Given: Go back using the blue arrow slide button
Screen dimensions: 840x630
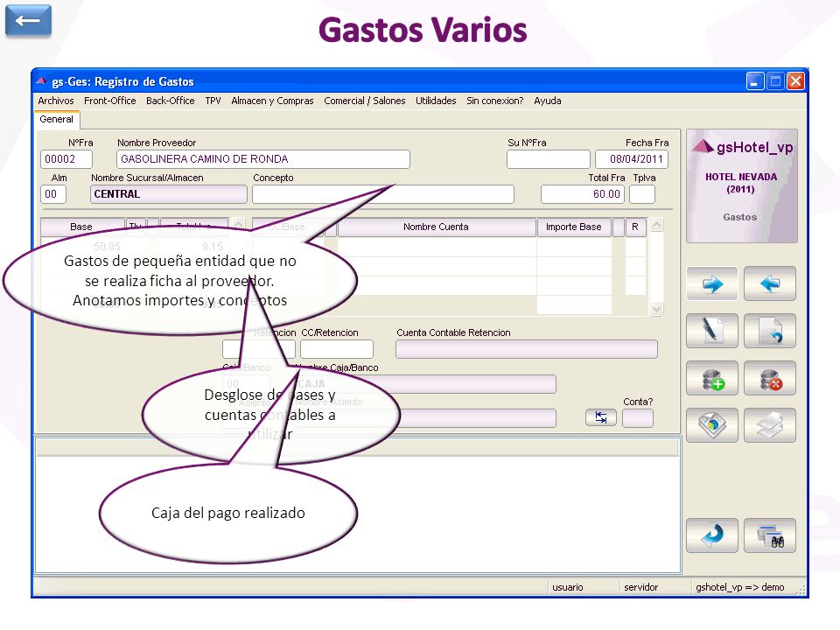Looking at the screenshot, I should pyautogui.click(x=28, y=20).
